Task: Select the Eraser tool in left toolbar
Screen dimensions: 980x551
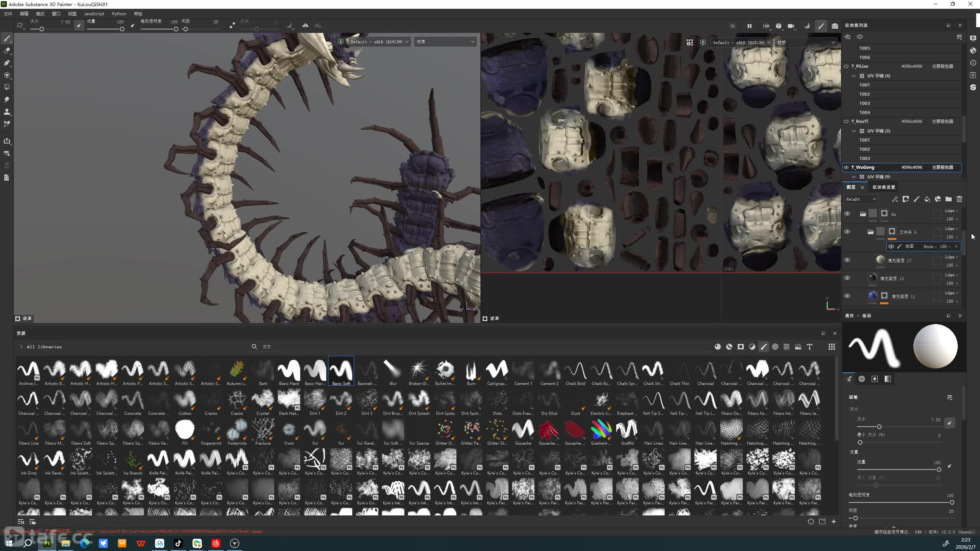Action: pos(7,51)
